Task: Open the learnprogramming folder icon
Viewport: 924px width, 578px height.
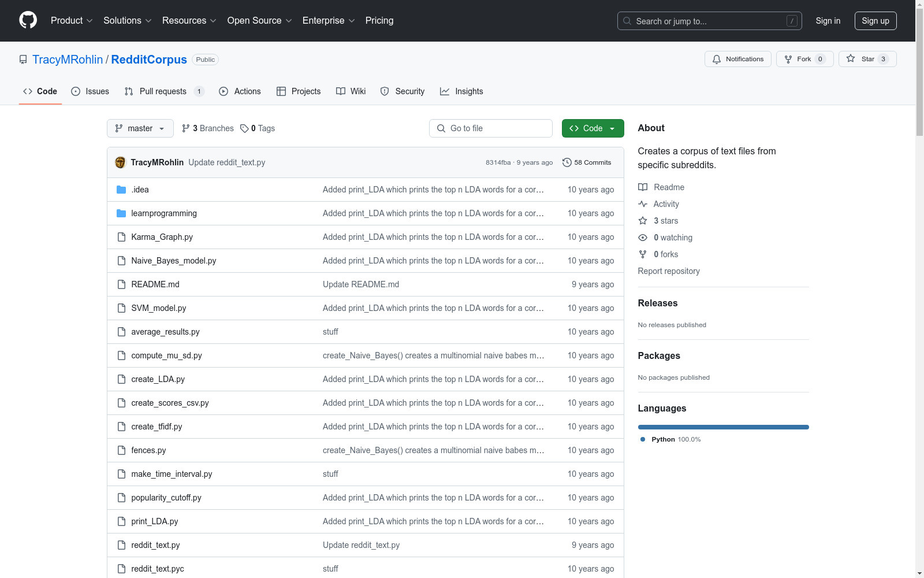Action: click(121, 213)
